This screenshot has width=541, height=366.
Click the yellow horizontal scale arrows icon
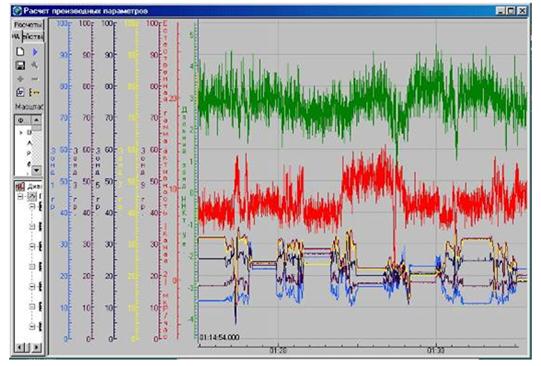click(x=35, y=92)
